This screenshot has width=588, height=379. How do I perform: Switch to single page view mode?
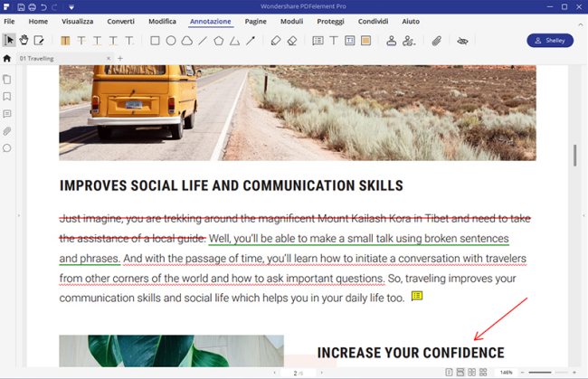pos(450,373)
